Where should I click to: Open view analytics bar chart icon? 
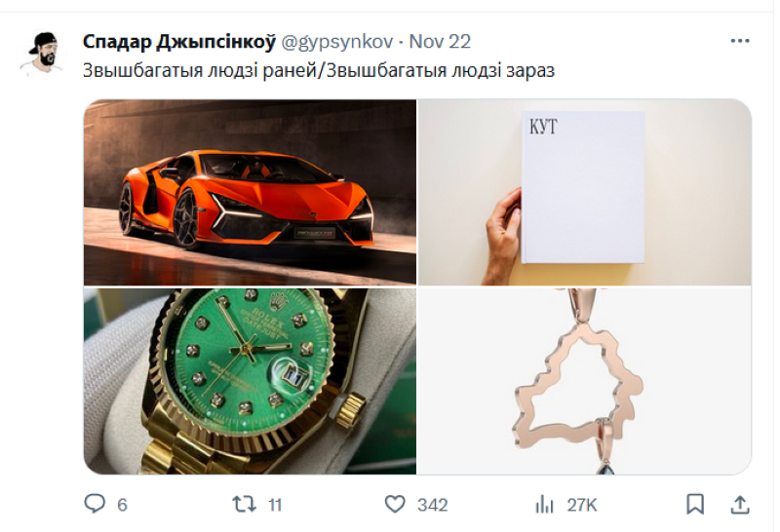(544, 504)
